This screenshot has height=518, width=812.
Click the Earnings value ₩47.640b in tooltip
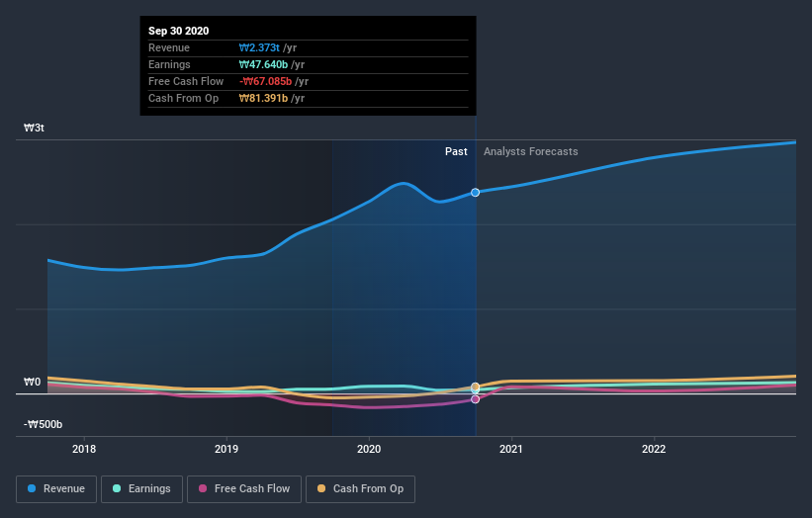pyautogui.click(x=264, y=64)
